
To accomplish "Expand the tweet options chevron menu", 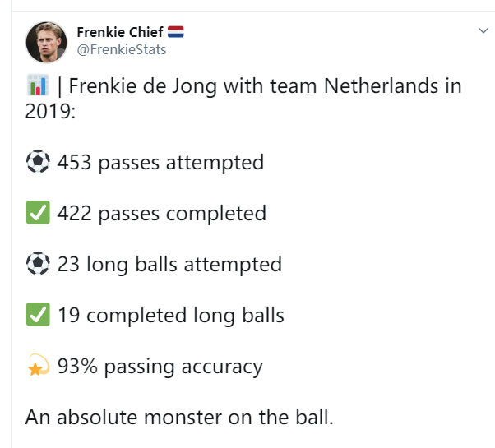I will tap(483, 30).
